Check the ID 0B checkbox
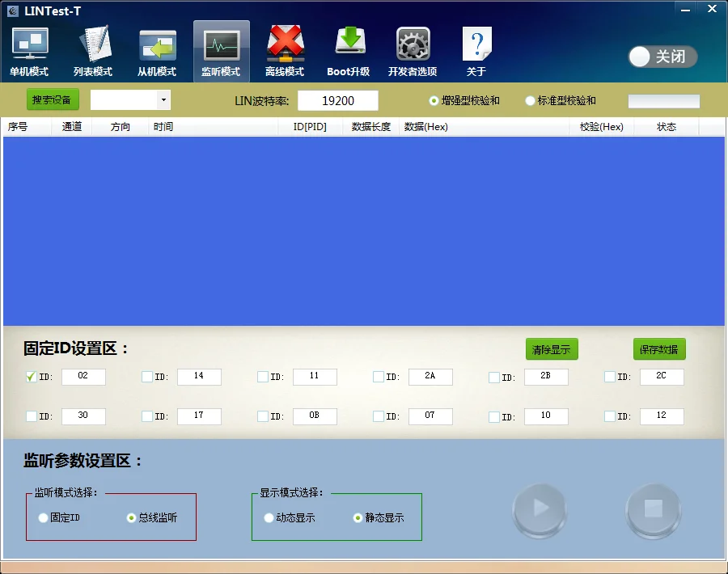 click(263, 416)
